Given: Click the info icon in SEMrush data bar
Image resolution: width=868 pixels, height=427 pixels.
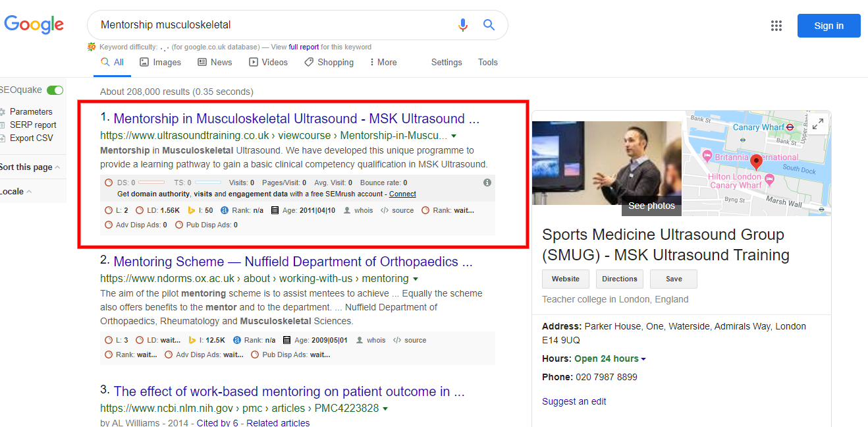Looking at the screenshot, I should tap(487, 183).
